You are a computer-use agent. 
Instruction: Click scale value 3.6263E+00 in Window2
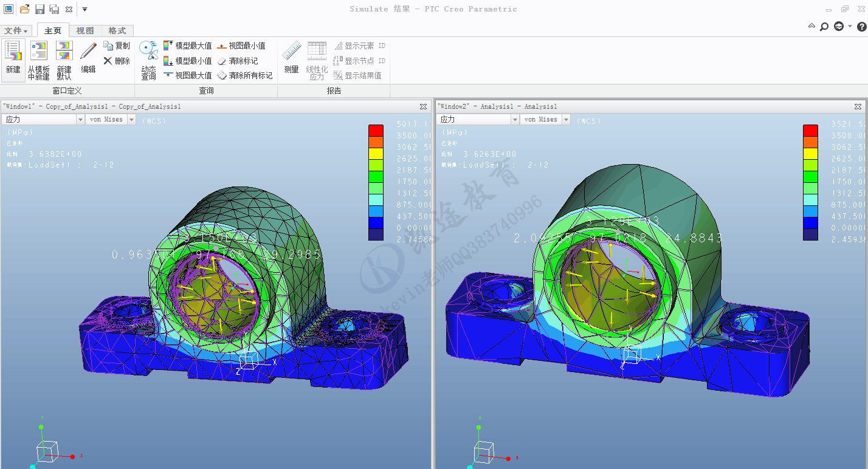[x=490, y=154]
